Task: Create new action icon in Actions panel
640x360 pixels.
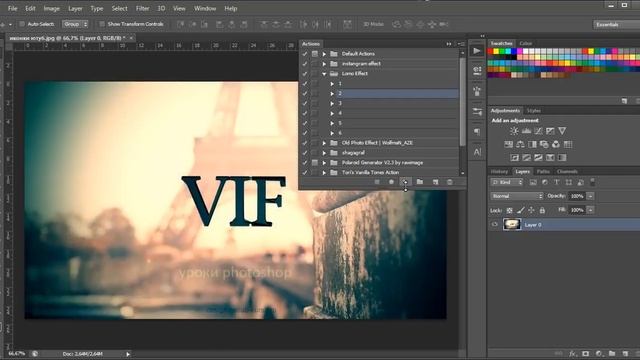Action: 435,182
